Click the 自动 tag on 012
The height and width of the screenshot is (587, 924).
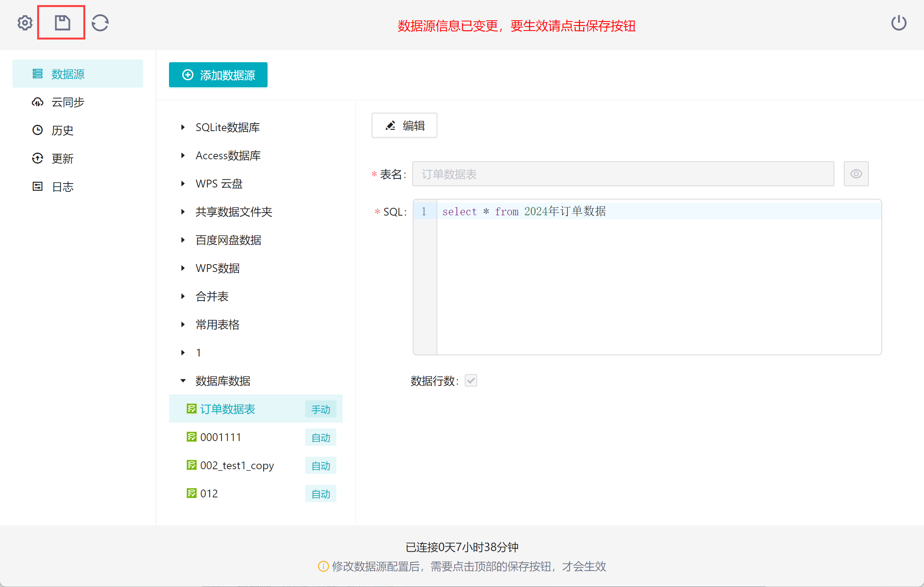[321, 494]
